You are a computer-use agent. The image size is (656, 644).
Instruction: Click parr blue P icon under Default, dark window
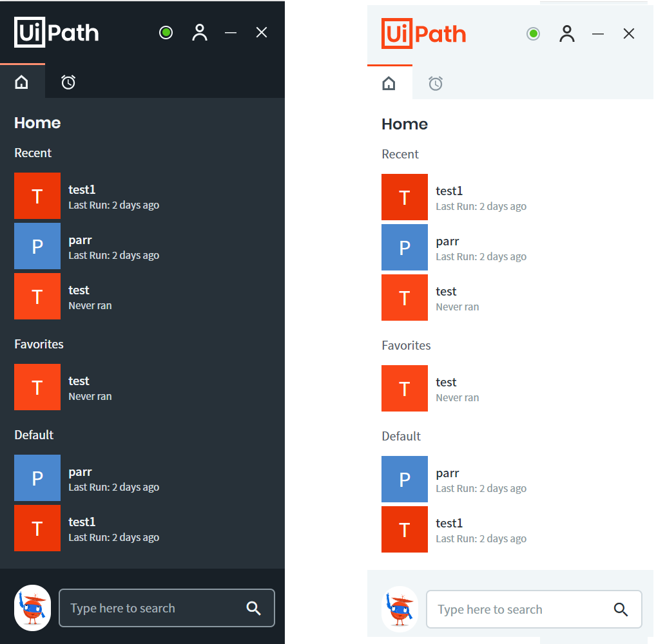pyautogui.click(x=37, y=478)
